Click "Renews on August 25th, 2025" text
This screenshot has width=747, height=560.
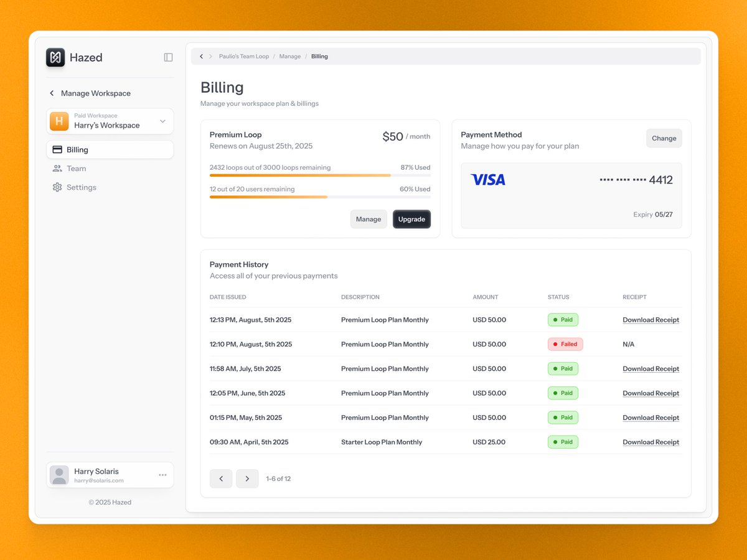click(x=261, y=146)
